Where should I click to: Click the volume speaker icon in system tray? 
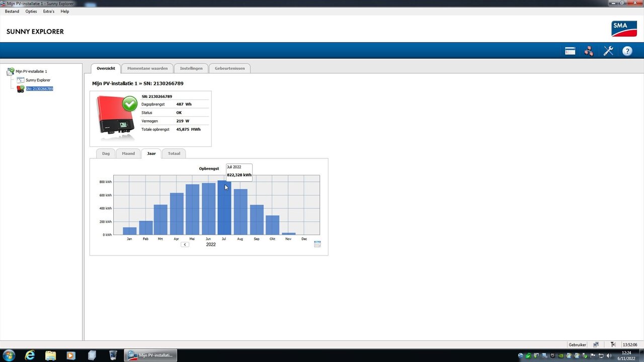tap(609, 355)
